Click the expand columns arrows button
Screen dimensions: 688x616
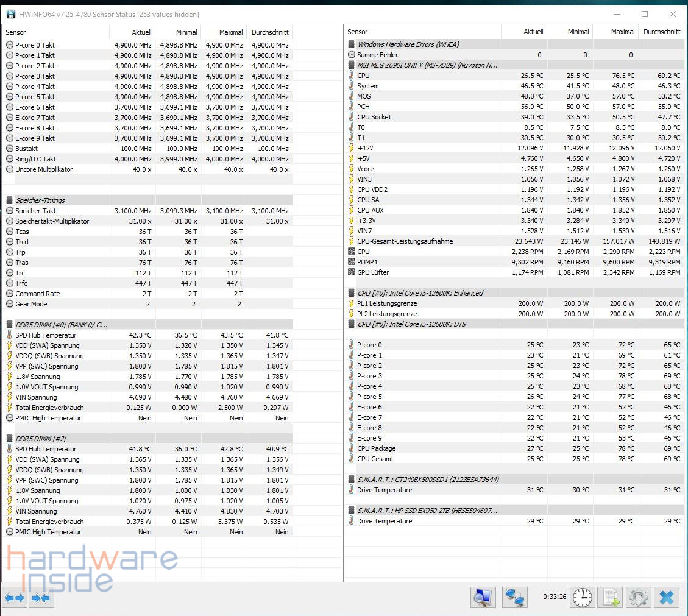click(15, 598)
